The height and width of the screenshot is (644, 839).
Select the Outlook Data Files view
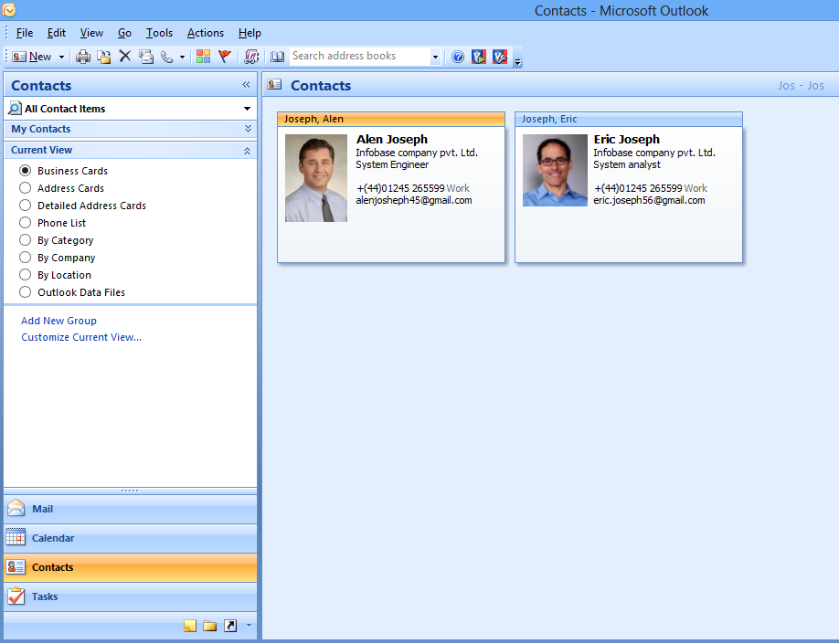pyautogui.click(x=26, y=292)
